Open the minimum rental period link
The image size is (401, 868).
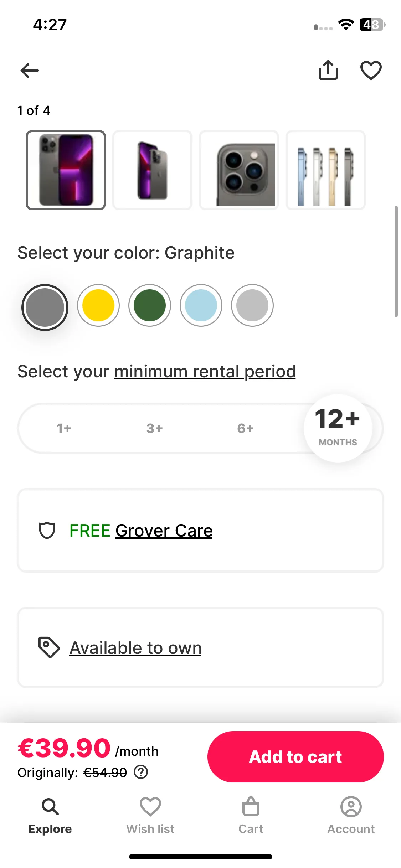coord(205,372)
